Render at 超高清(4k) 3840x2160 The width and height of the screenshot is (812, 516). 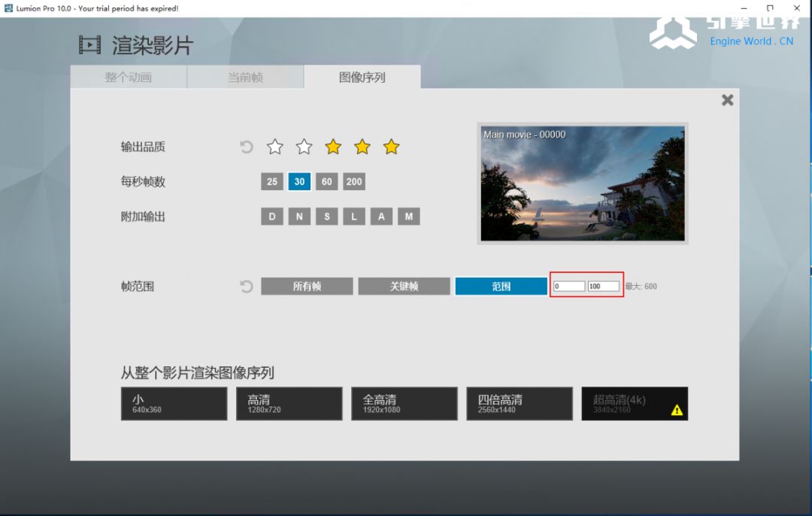635,404
